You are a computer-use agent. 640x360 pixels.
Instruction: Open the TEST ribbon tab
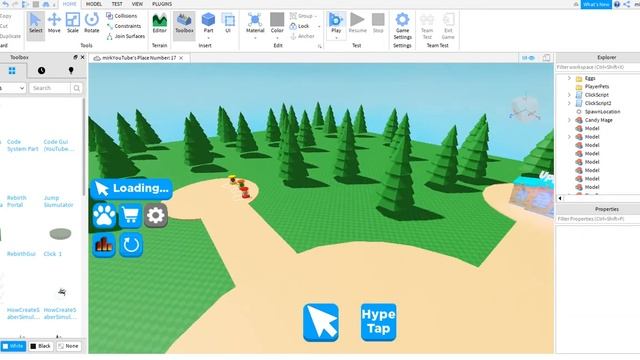coord(117,4)
